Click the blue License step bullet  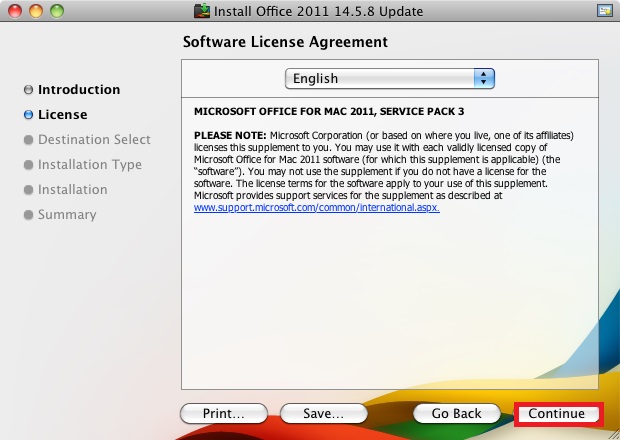tap(28, 115)
